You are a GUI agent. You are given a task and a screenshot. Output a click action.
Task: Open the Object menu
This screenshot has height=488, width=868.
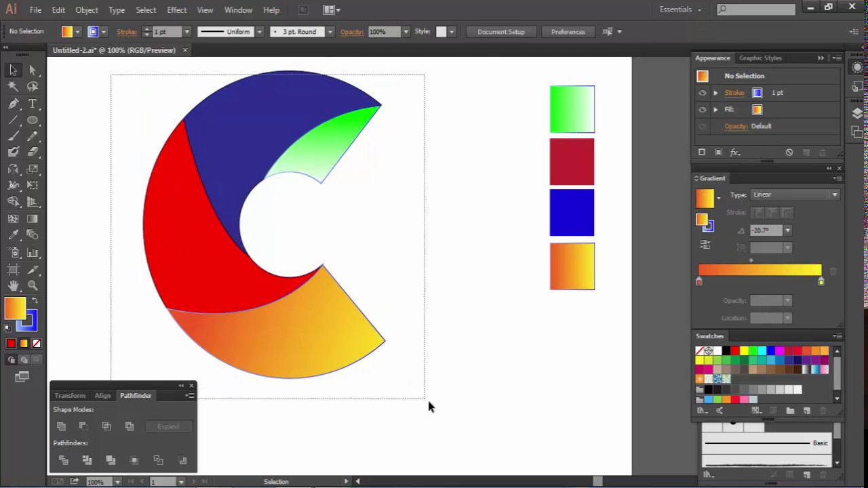tap(87, 10)
